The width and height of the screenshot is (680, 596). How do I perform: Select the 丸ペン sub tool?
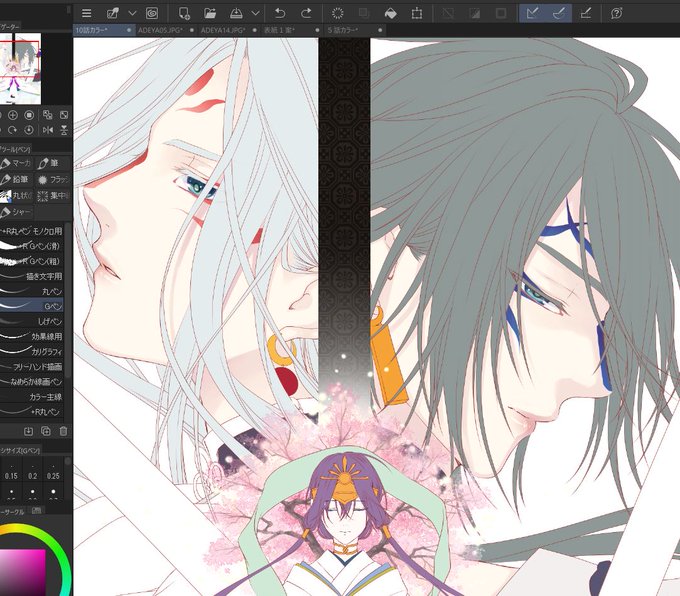click(32, 291)
